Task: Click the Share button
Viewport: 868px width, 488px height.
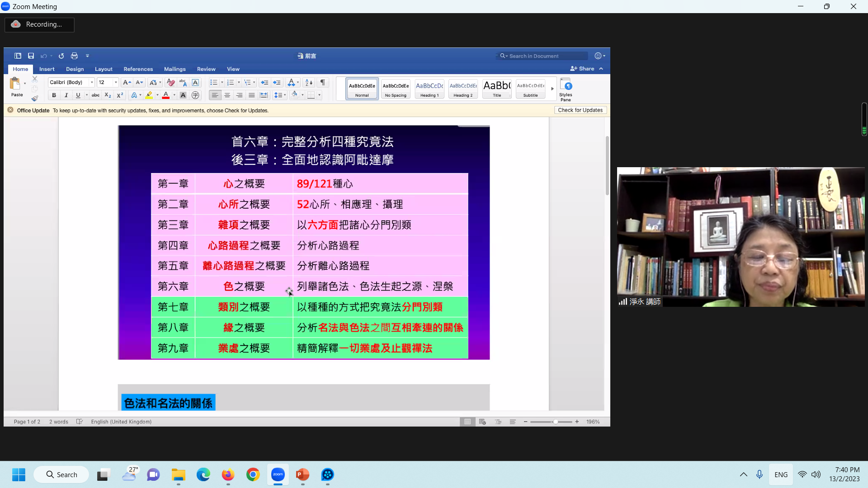Action: 583,69
